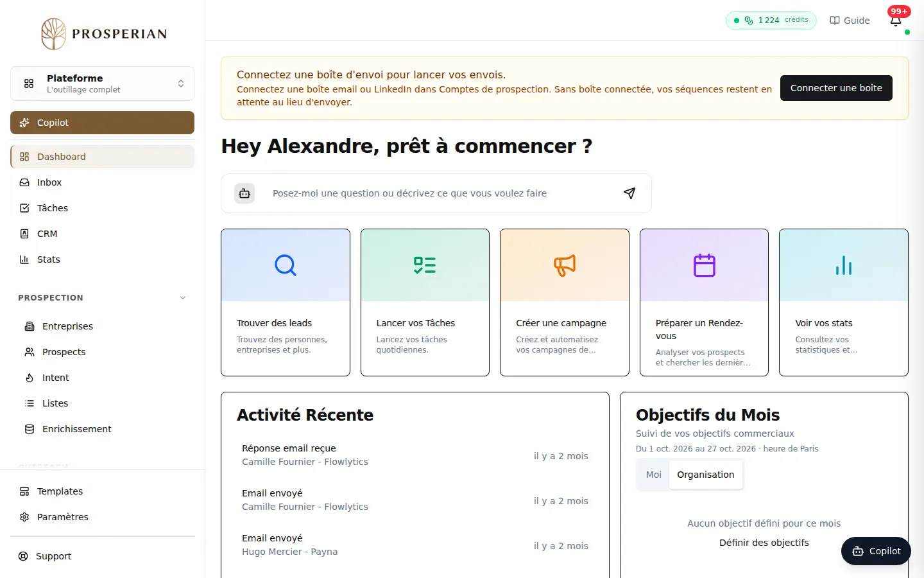Viewport: 924px width, 578px height.
Task: Open the Plateforme workspace switcher
Action: [x=102, y=83]
